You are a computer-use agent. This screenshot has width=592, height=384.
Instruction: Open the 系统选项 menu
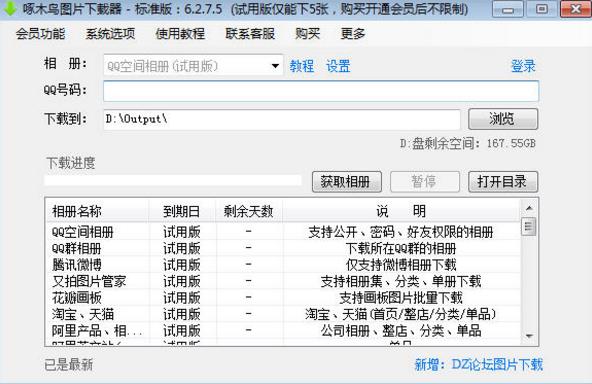tap(110, 34)
